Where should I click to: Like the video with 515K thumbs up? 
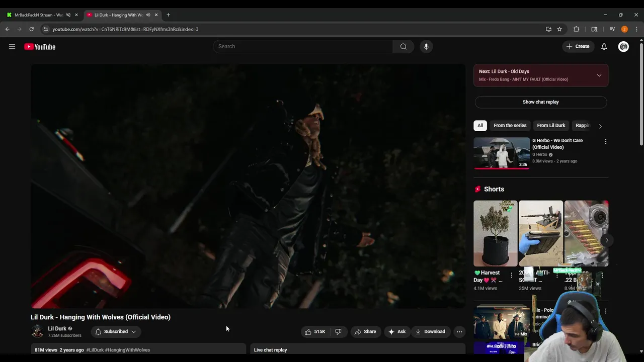315,331
